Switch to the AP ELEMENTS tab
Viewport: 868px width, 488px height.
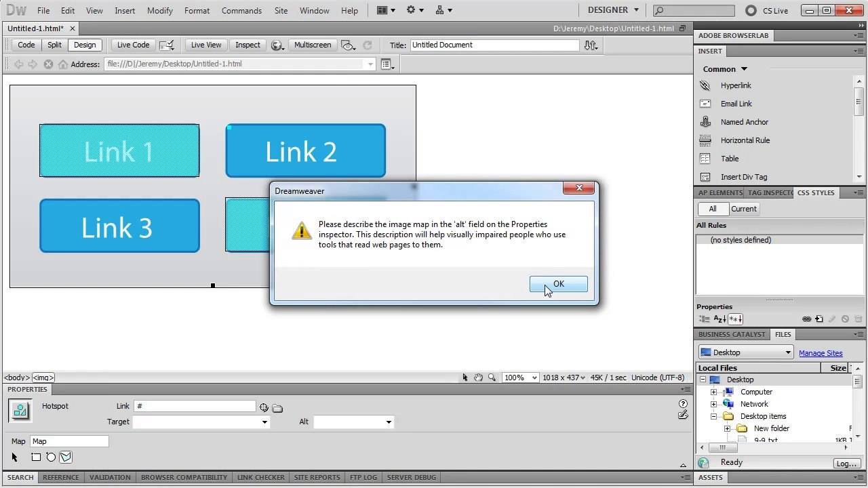click(x=720, y=192)
